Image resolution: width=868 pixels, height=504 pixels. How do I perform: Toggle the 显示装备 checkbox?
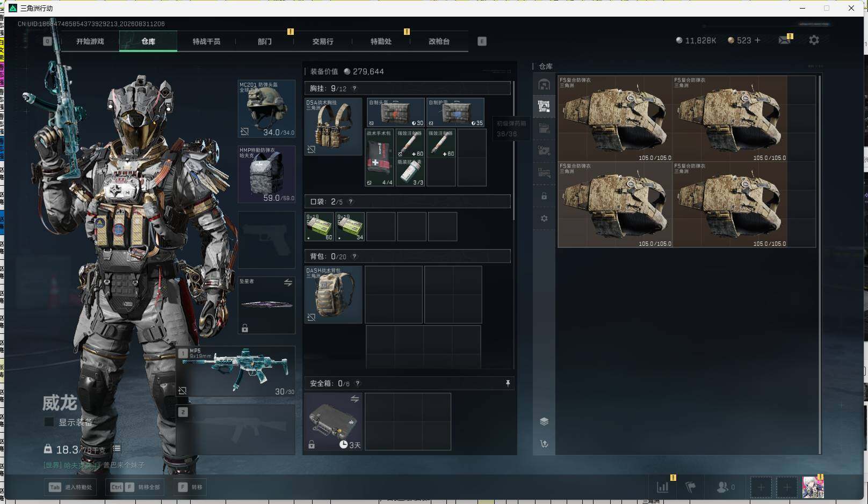[49, 422]
